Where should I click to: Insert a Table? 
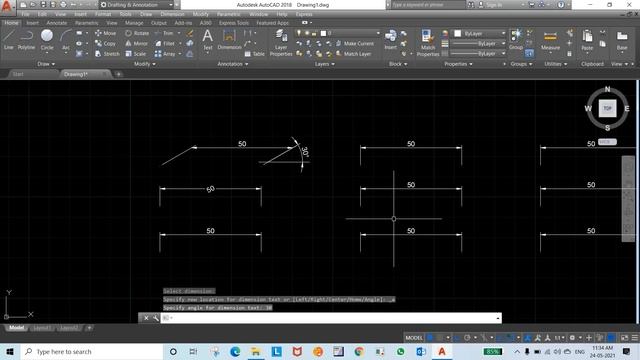pos(254,54)
